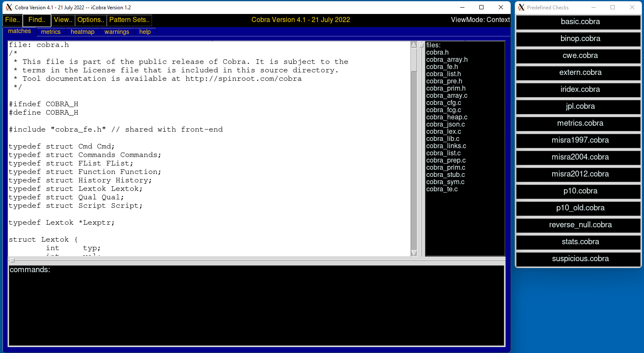Expand the Pattern Sets.. menu
644x353 pixels.
pyautogui.click(x=129, y=20)
